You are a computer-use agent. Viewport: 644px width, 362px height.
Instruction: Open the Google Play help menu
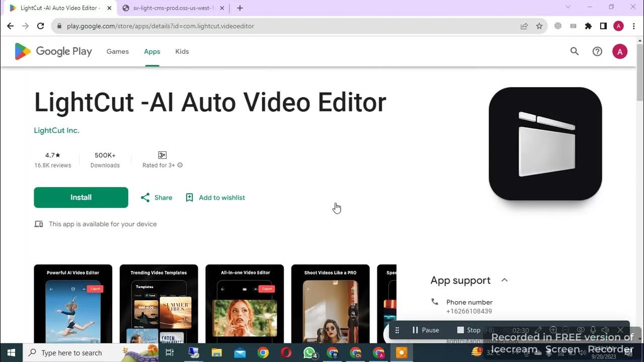coord(597,51)
